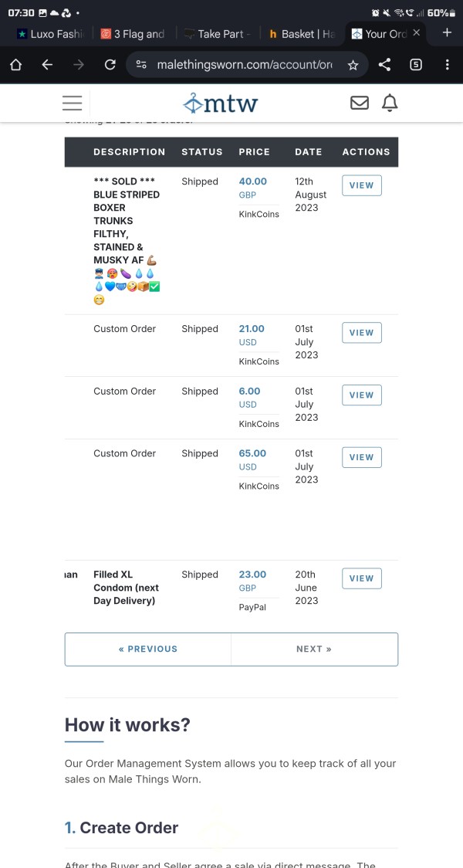View the 40.00 GBP boxer trunks order
463x868 pixels.
click(362, 185)
